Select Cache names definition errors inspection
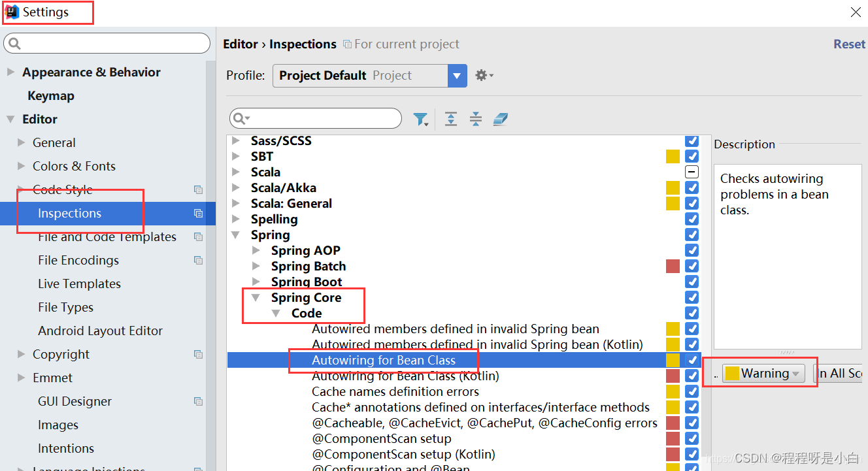Viewport: 868px width, 471px height. click(395, 392)
